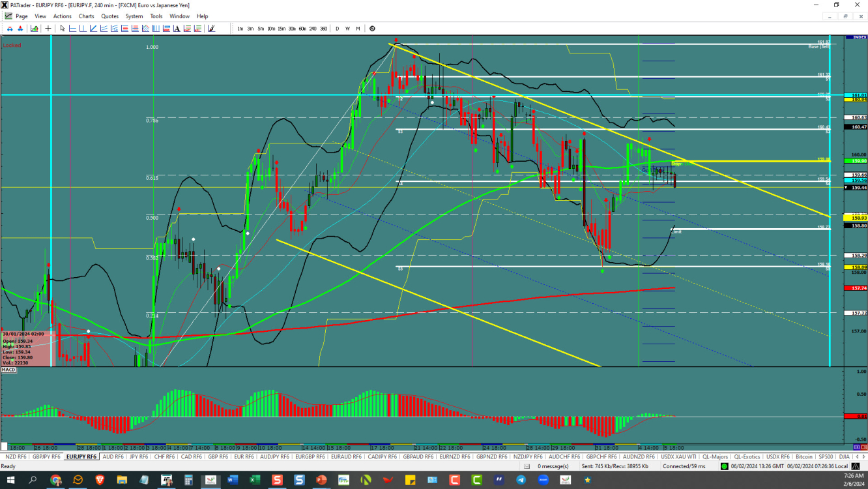Click the clock icon after timeframe buttons
This screenshot has width=868, height=489.
tap(372, 29)
